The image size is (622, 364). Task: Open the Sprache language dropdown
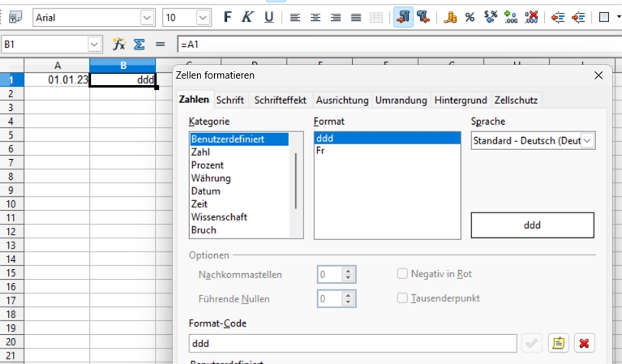(588, 140)
